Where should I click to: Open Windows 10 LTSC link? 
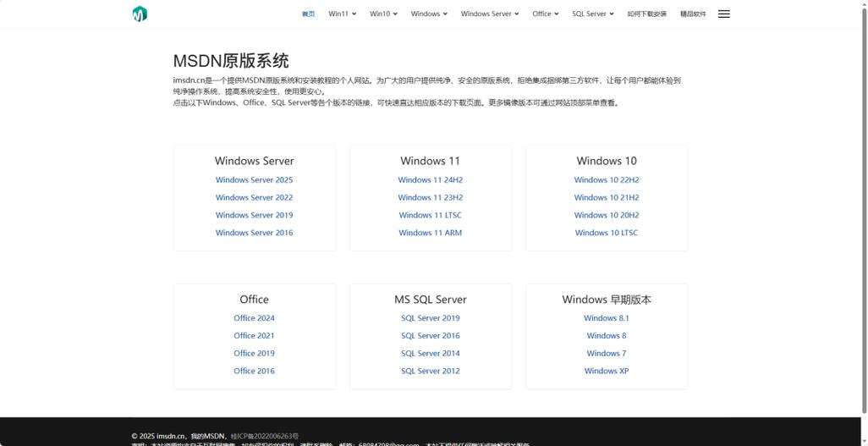(x=606, y=234)
